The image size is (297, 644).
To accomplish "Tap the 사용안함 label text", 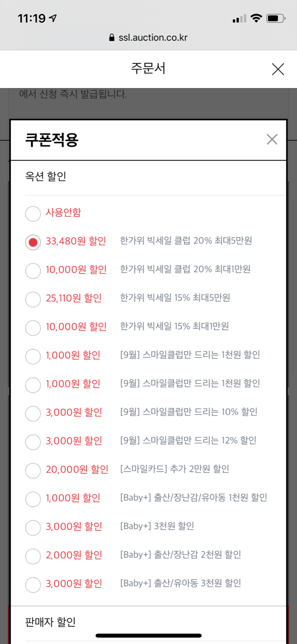I will click(x=63, y=213).
